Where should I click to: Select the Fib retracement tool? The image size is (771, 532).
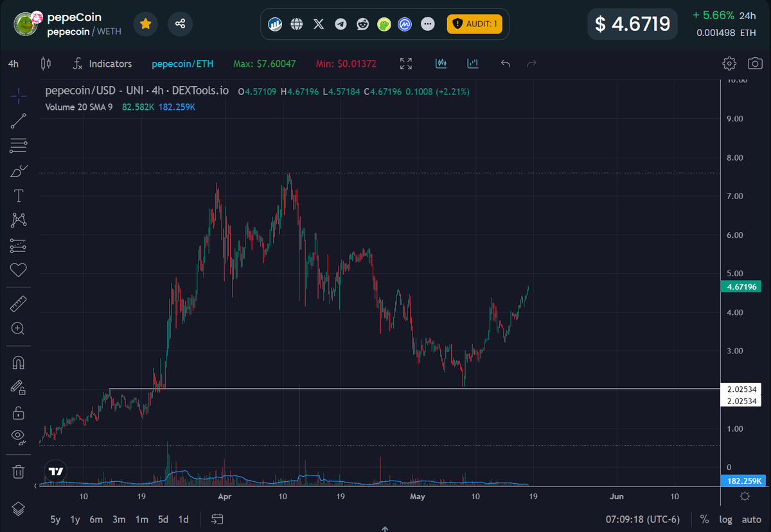(x=19, y=146)
